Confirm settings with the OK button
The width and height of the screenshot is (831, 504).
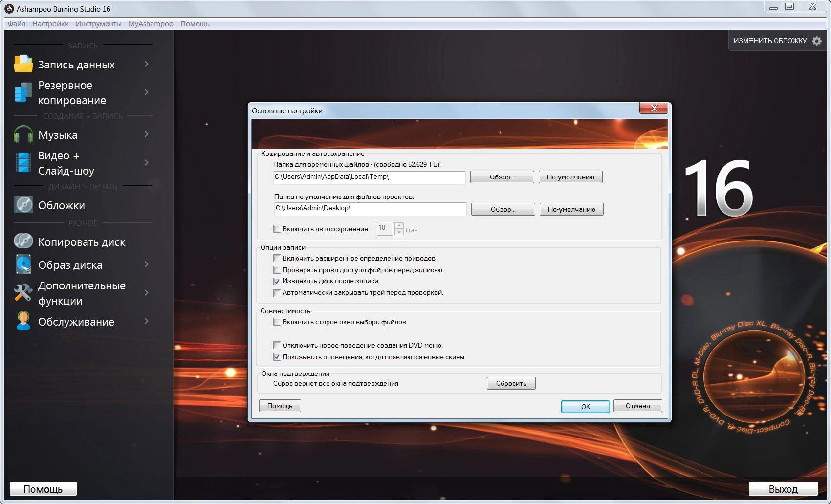coord(585,406)
